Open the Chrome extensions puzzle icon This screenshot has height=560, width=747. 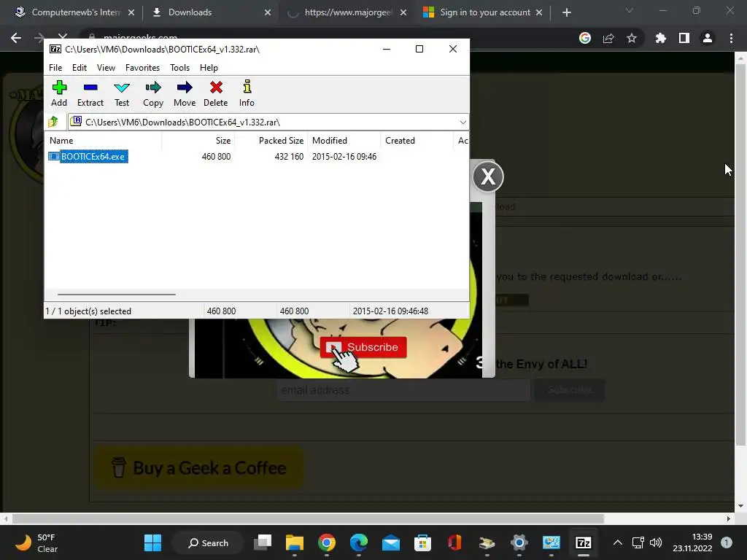tap(660, 38)
